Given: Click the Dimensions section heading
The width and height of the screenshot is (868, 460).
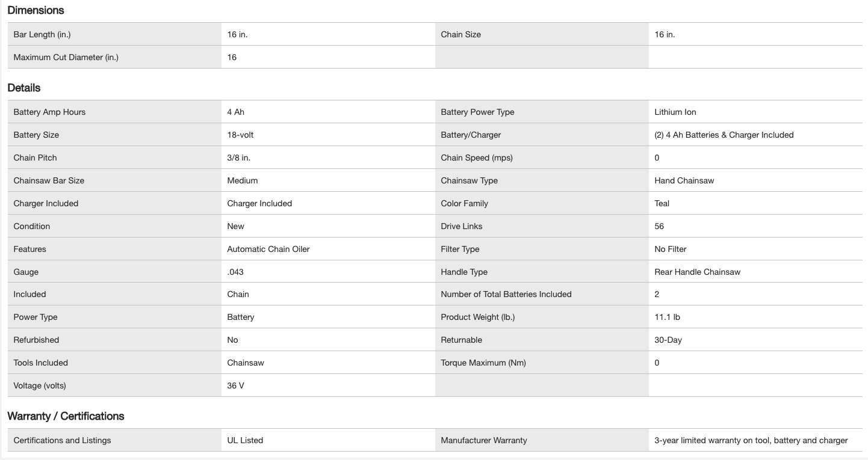Looking at the screenshot, I should (36, 10).
